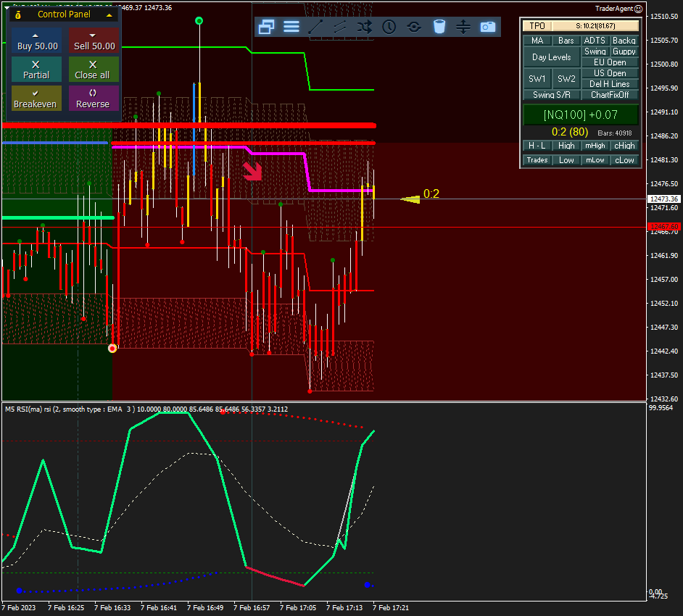Click the H - L button
This screenshot has width=683, height=616.
537,146
